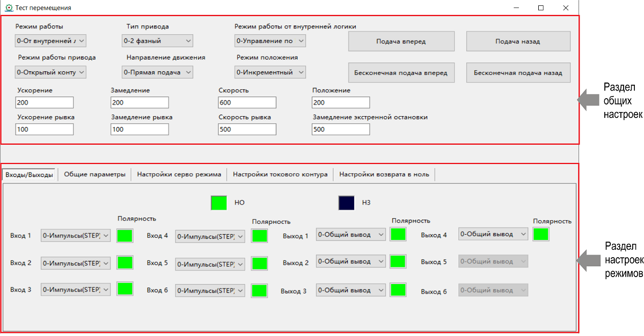The image size is (644, 336).
Task: Click the dark НЗ legend swatch
Action: coord(346,203)
